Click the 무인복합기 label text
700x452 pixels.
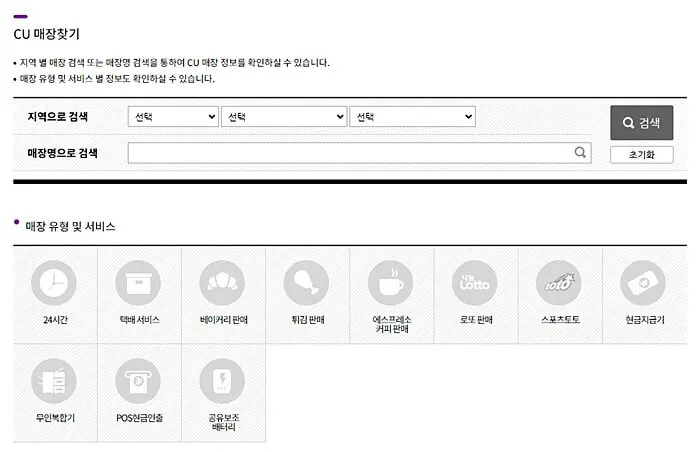(55, 418)
